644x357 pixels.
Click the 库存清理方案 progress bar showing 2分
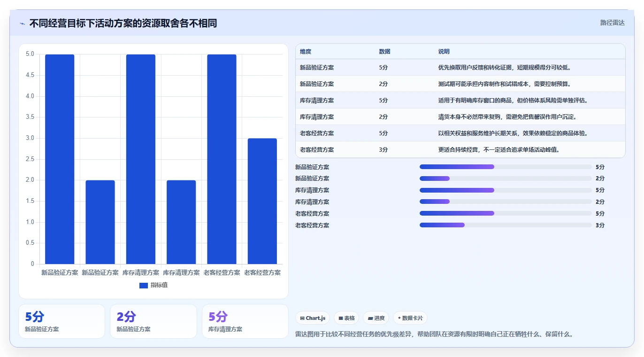506,202
